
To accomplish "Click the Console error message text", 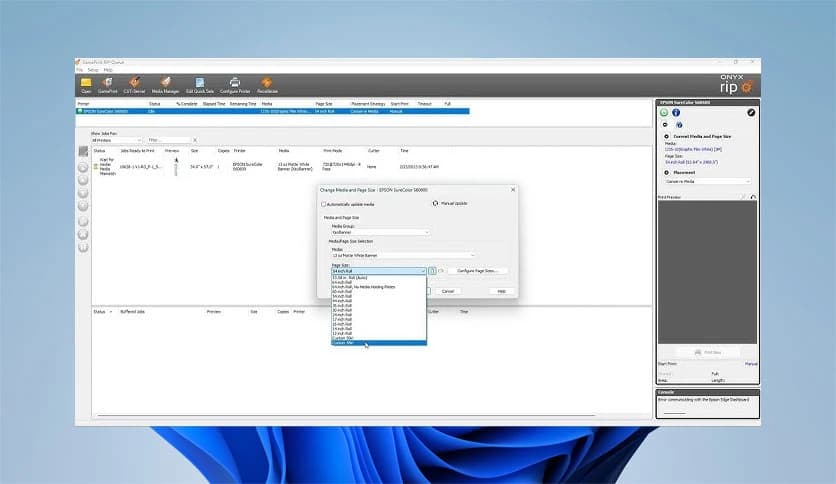I will click(x=703, y=399).
